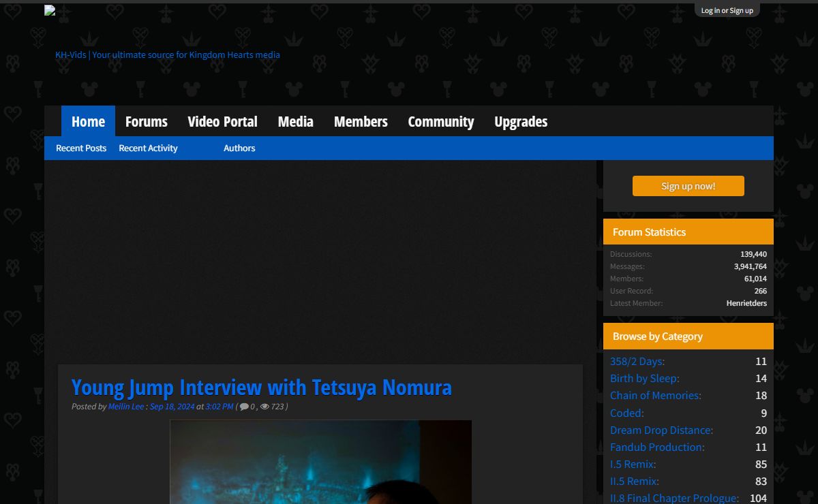Browse the I.5 Remix category
818x504 pixels.
coord(633,464)
